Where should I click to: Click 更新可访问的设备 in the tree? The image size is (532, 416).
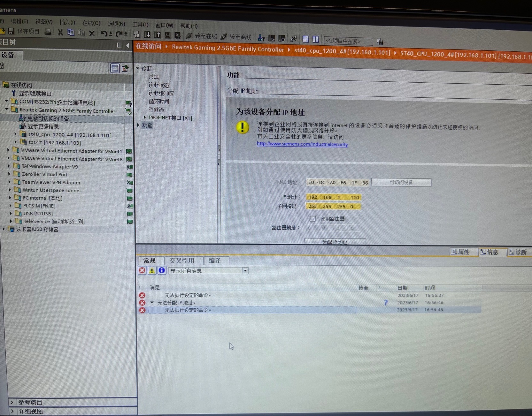pos(48,118)
